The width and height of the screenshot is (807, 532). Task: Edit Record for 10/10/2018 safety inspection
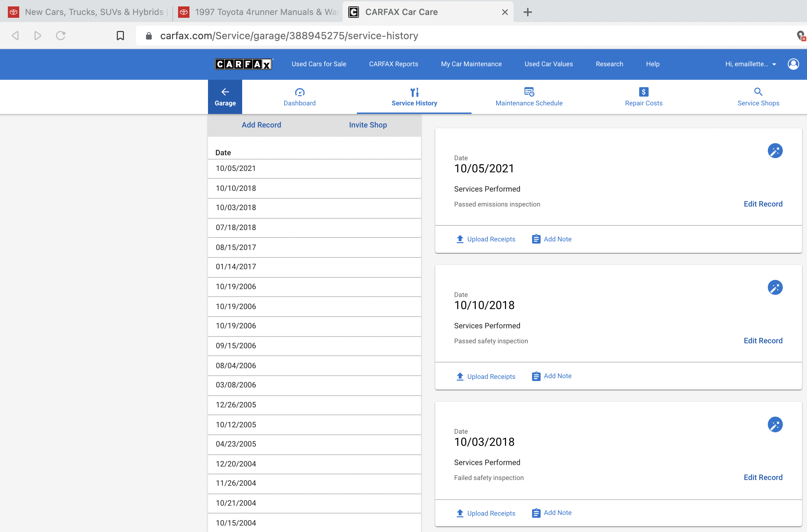coord(763,341)
